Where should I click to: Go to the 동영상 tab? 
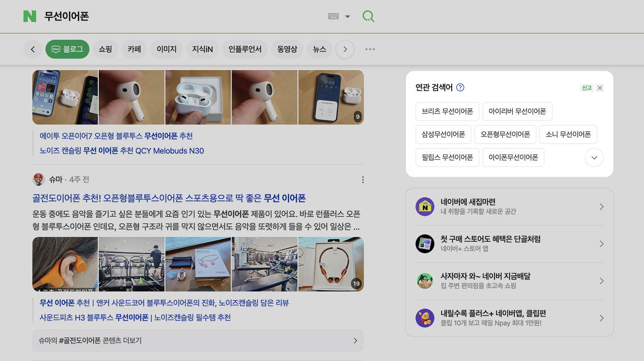coord(287,49)
